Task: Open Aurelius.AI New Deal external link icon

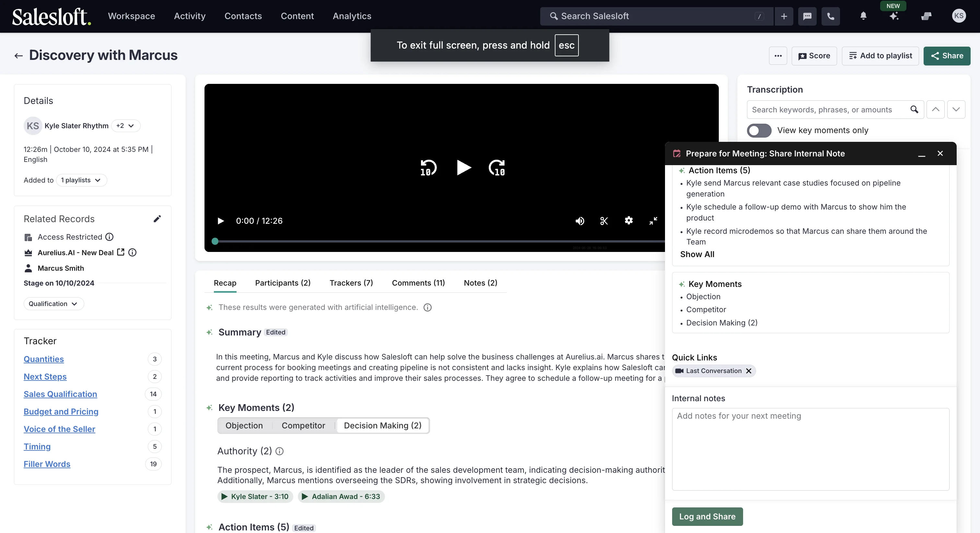Action: coord(121,252)
